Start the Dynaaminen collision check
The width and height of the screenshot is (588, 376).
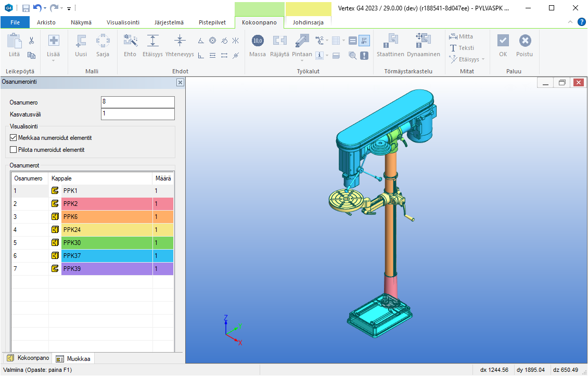(x=423, y=41)
